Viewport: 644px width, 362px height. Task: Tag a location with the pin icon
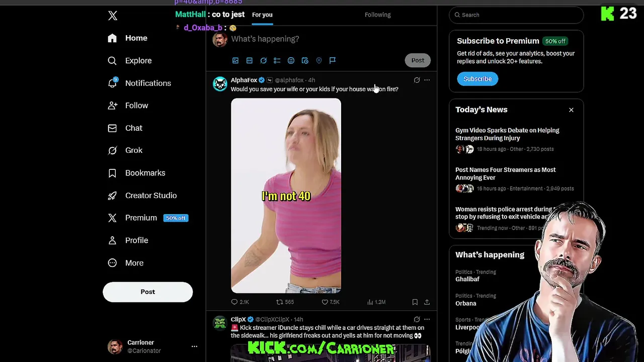point(319,60)
